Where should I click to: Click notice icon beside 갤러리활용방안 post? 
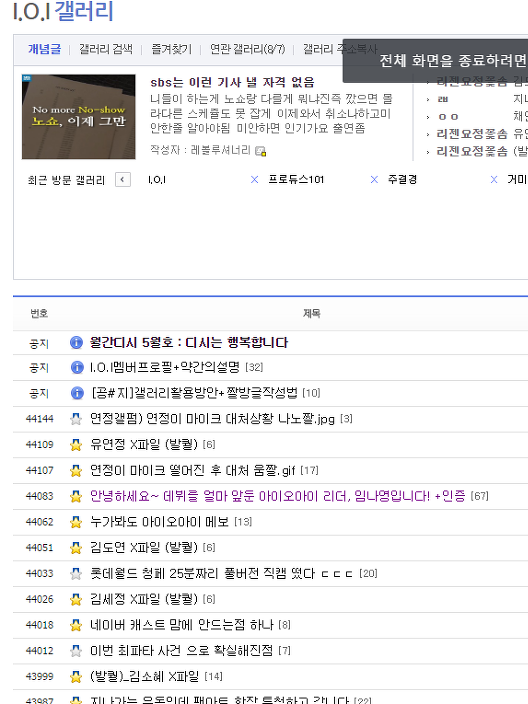(77, 393)
